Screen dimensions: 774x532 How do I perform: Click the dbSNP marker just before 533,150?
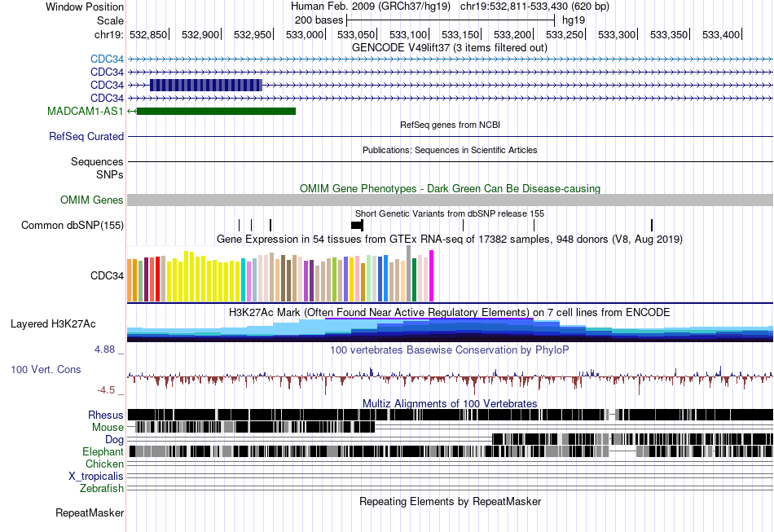coord(463,225)
